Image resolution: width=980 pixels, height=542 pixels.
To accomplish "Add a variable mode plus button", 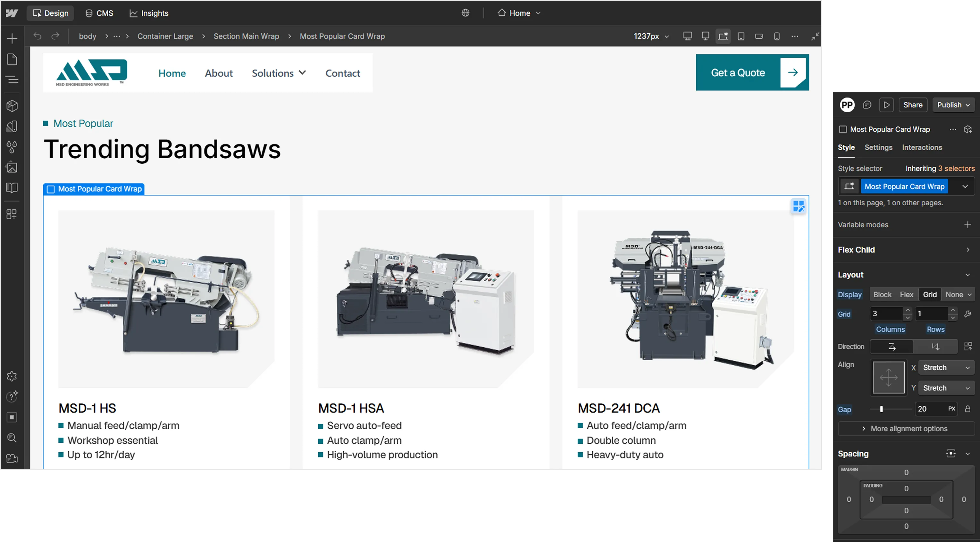I will tap(968, 225).
